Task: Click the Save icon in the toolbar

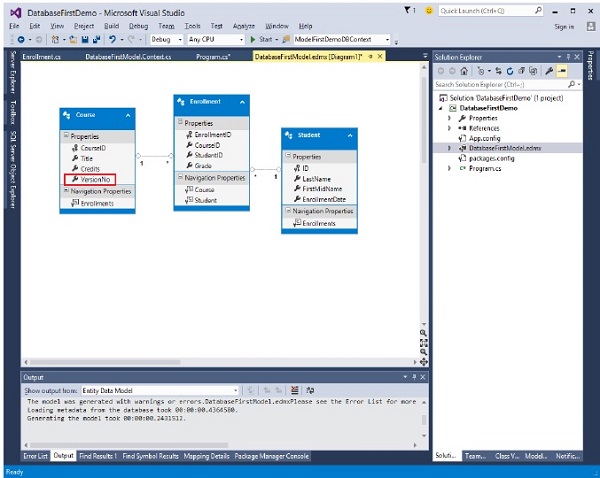Action: [85, 39]
